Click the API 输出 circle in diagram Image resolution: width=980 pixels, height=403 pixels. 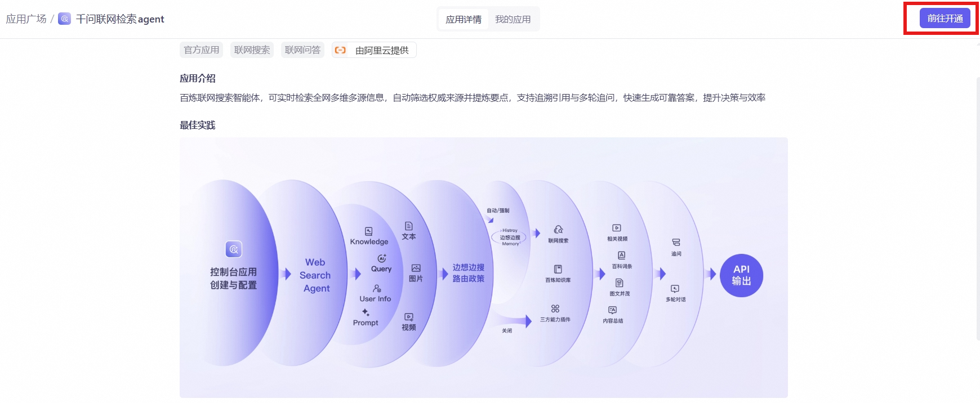point(741,275)
